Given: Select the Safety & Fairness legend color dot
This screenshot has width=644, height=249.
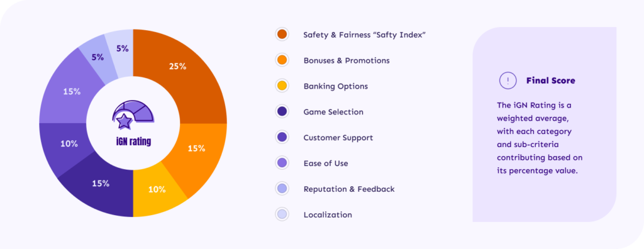Looking at the screenshot, I should click(282, 35).
